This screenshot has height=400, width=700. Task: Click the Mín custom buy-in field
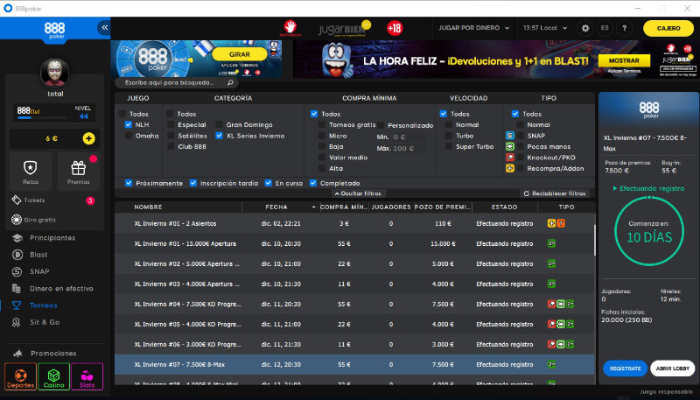(x=407, y=138)
